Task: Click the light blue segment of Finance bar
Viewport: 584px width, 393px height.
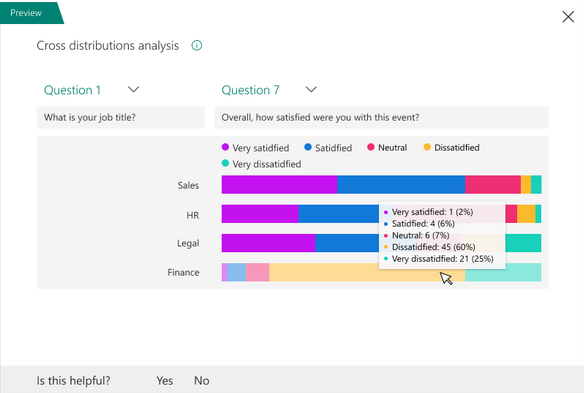Action: [x=236, y=272]
